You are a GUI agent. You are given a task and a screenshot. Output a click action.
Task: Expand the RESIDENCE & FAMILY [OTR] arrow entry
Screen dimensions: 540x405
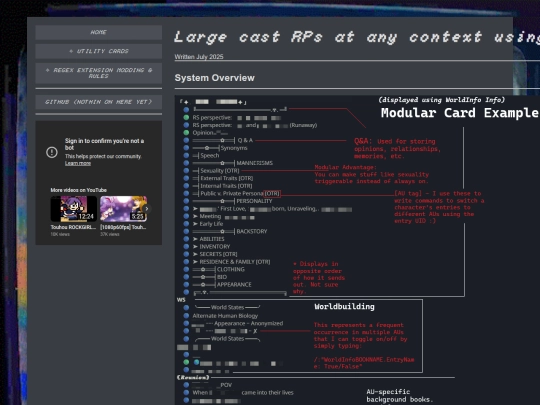pyautogui.click(x=195, y=262)
